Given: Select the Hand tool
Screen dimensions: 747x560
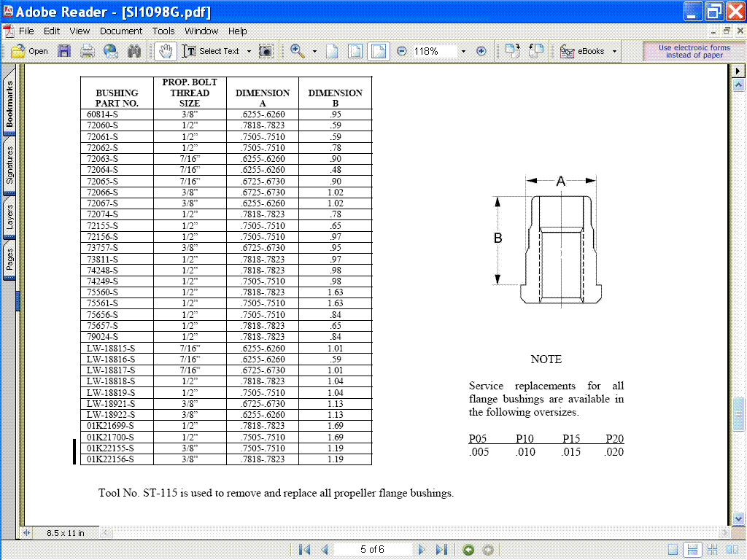Looking at the screenshot, I should click(165, 51).
